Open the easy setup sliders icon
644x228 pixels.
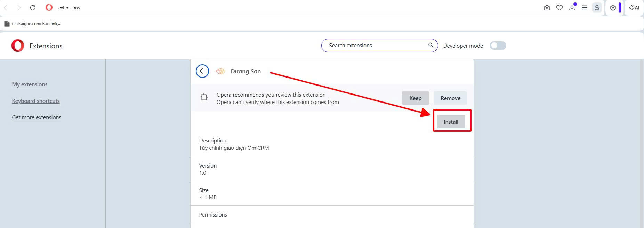pyautogui.click(x=585, y=7)
